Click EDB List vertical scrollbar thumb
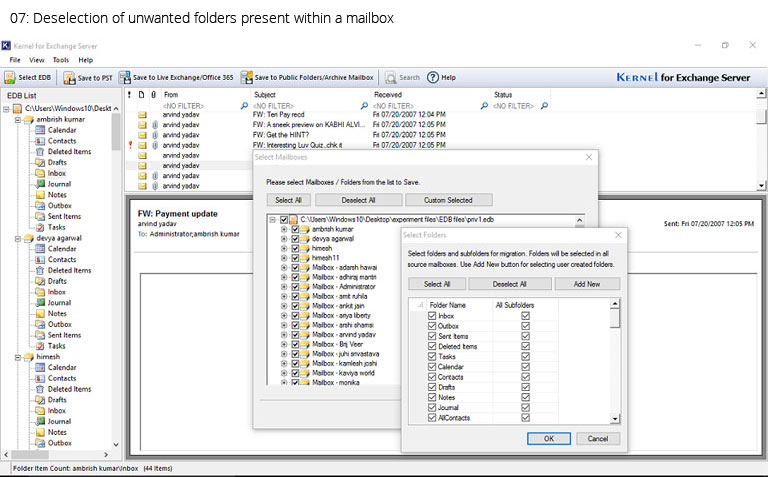The width and height of the screenshot is (768, 477). (x=116, y=132)
